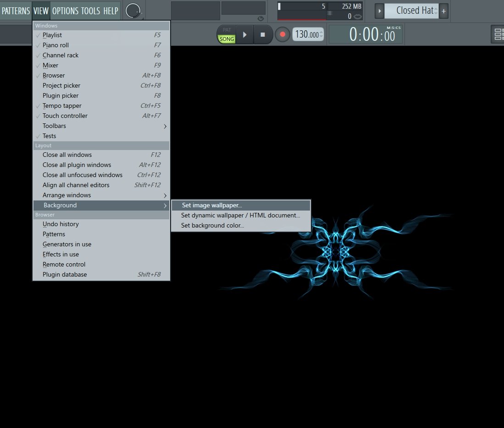Click the polyphony lips icon near the counter
Image resolution: width=504 pixels, height=428 pixels.
(358, 16)
